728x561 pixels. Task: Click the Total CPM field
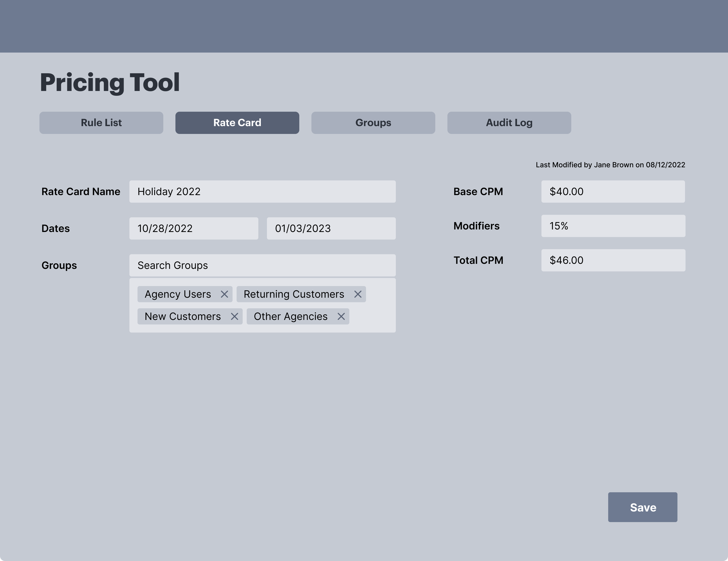tap(613, 260)
